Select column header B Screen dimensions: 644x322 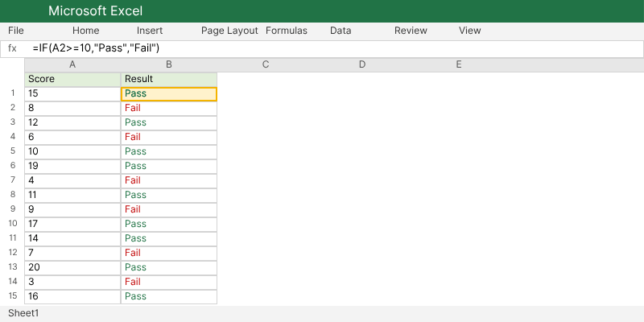click(x=169, y=64)
